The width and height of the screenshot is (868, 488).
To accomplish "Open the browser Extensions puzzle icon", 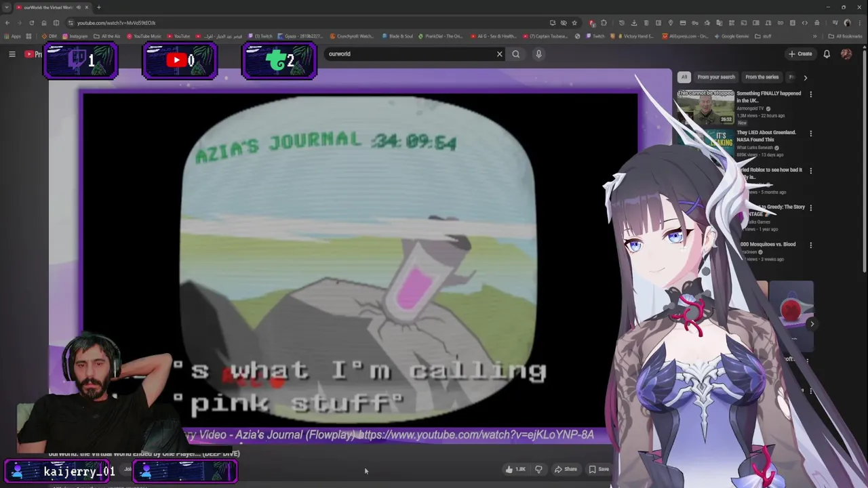I will pyautogui.click(x=604, y=22).
